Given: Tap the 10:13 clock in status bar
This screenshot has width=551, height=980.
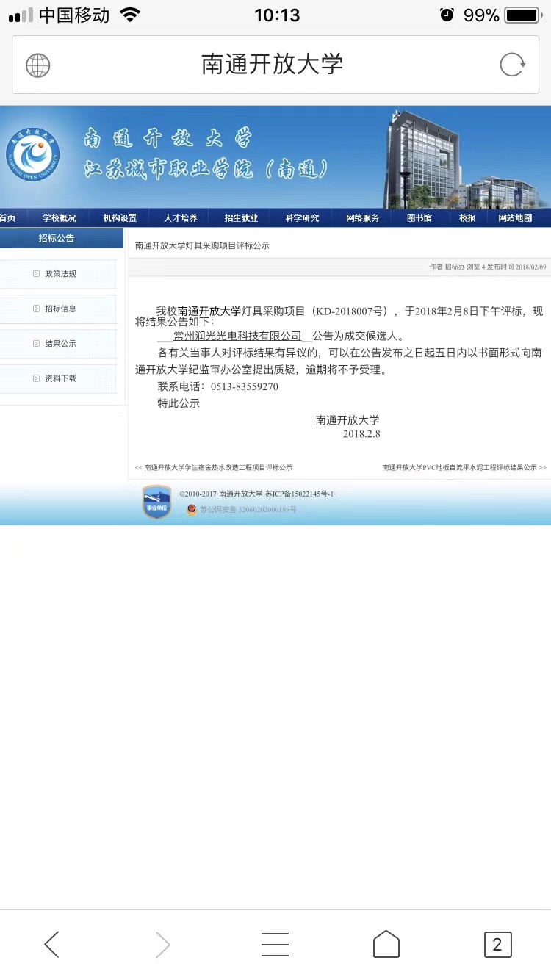Looking at the screenshot, I should pos(277,15).
